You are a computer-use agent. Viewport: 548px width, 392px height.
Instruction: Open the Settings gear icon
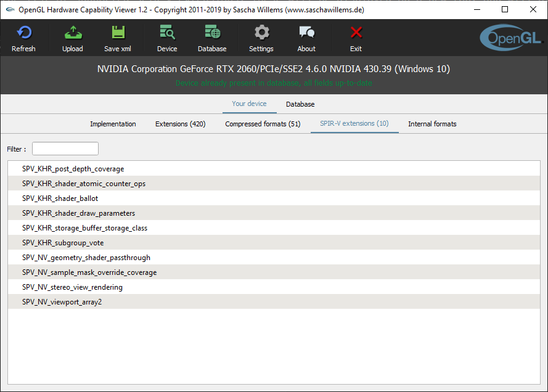click(x=261, y=33)
